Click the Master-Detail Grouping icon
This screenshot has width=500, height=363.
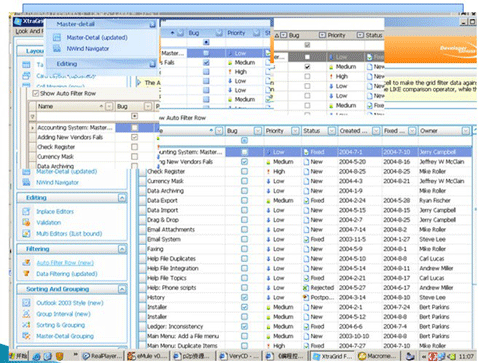coord(26,336)
